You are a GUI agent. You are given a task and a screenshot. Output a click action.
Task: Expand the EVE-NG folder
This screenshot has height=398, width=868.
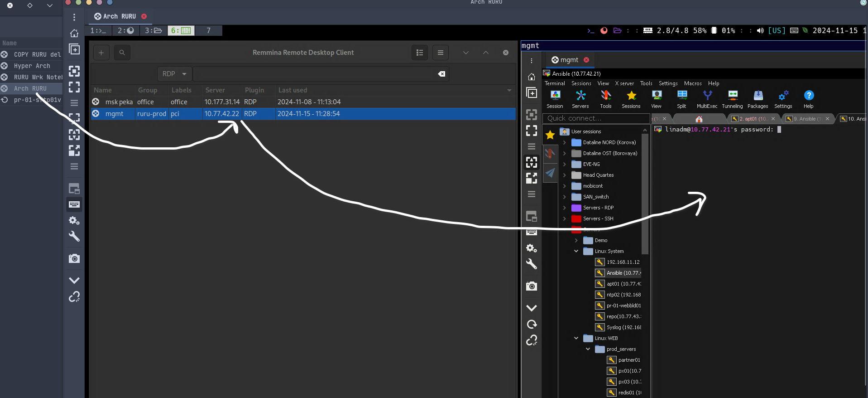point(565,164)
